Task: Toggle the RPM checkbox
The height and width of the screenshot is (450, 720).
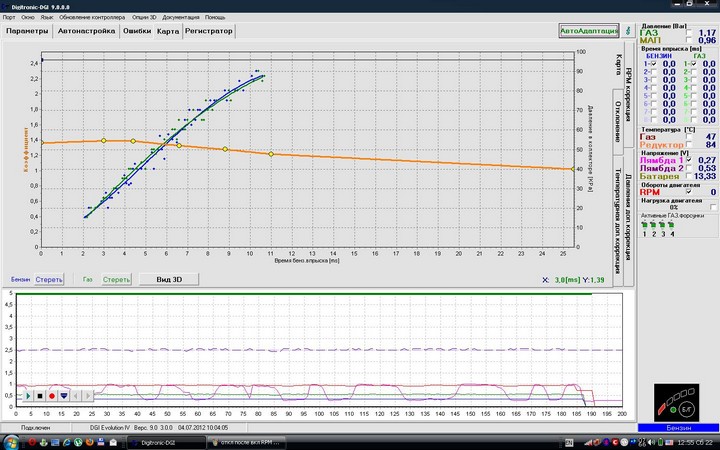Action: click(x=690, y=192)
